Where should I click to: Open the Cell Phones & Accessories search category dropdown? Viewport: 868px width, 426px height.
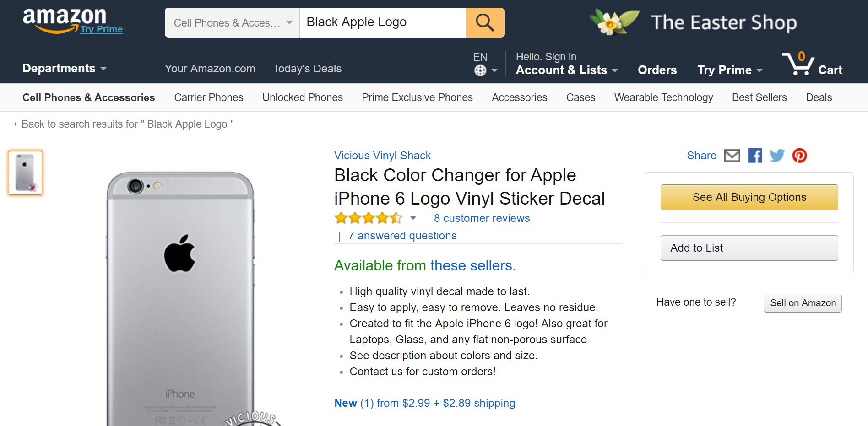click(232, 23)
